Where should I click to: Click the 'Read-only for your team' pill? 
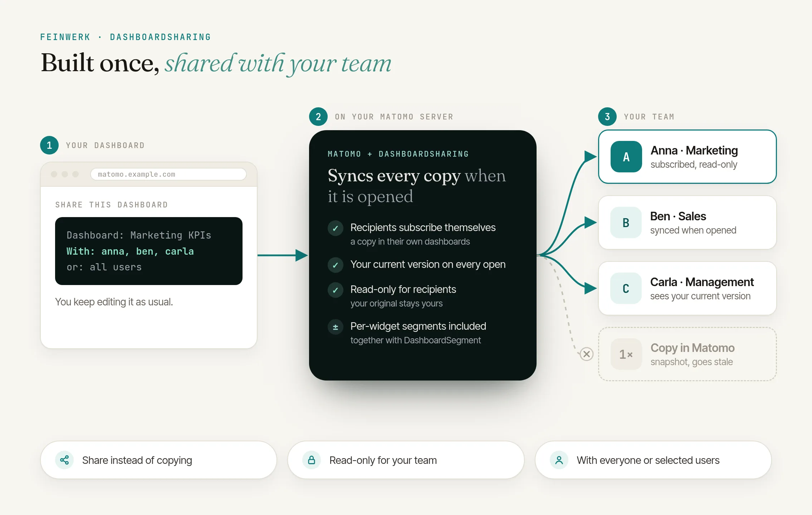point(406,460)
